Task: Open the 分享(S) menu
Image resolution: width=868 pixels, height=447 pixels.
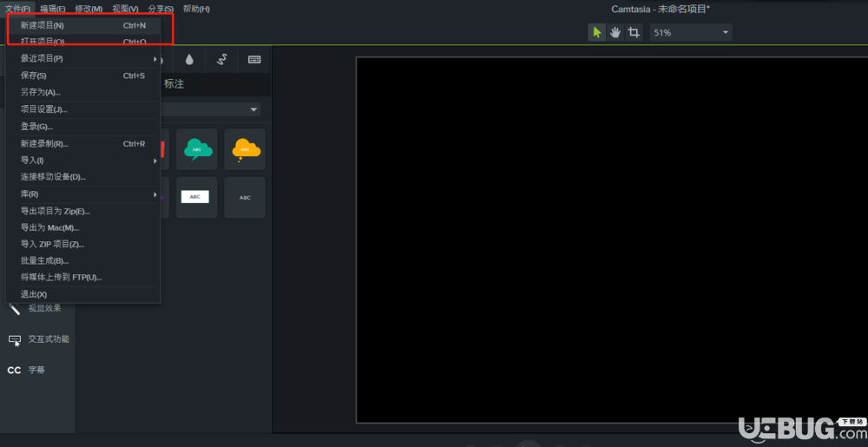Action: click(x=161, y=9)
